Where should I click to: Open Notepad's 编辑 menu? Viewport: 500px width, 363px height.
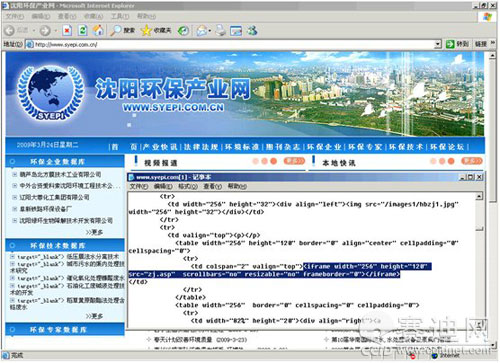163,186
